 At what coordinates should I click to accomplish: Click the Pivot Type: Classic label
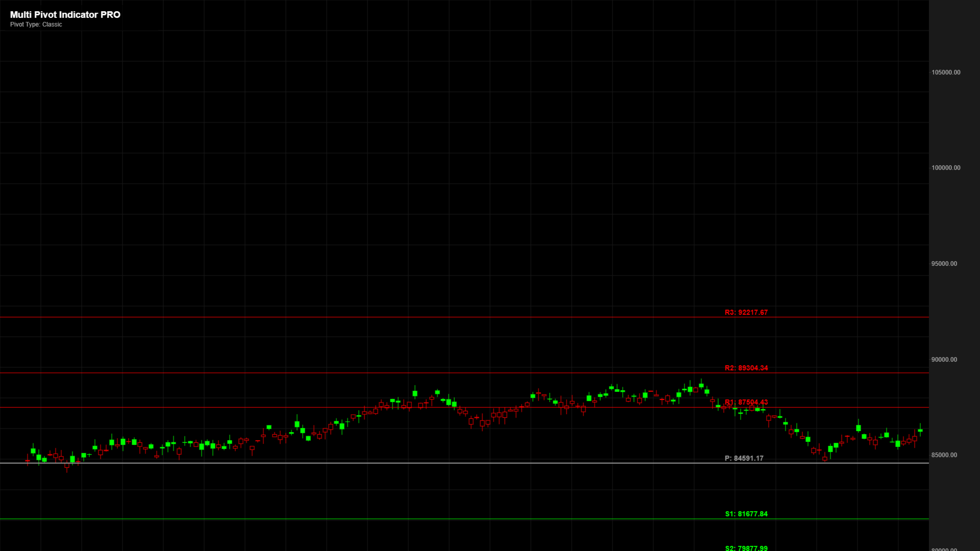tap(36, 24)
